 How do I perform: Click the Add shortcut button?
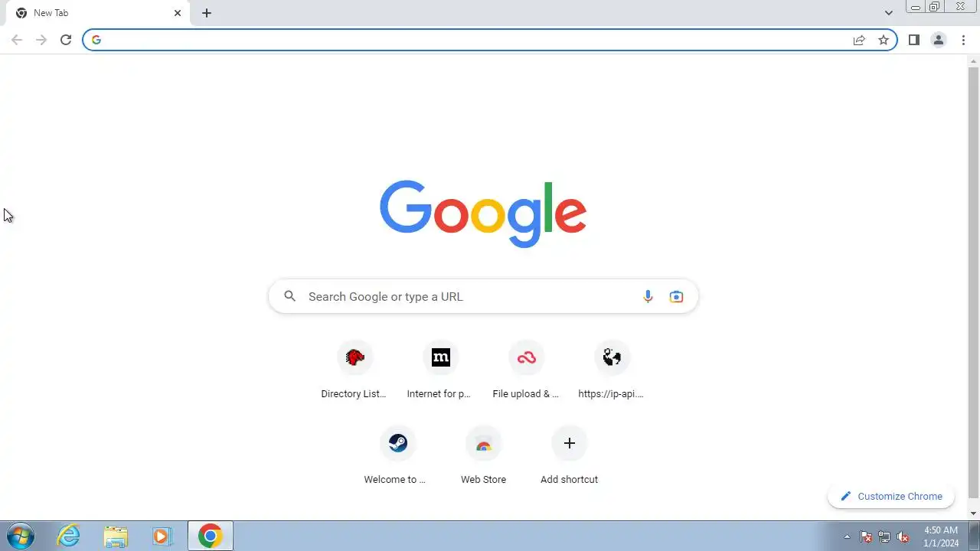click(569, 456)
